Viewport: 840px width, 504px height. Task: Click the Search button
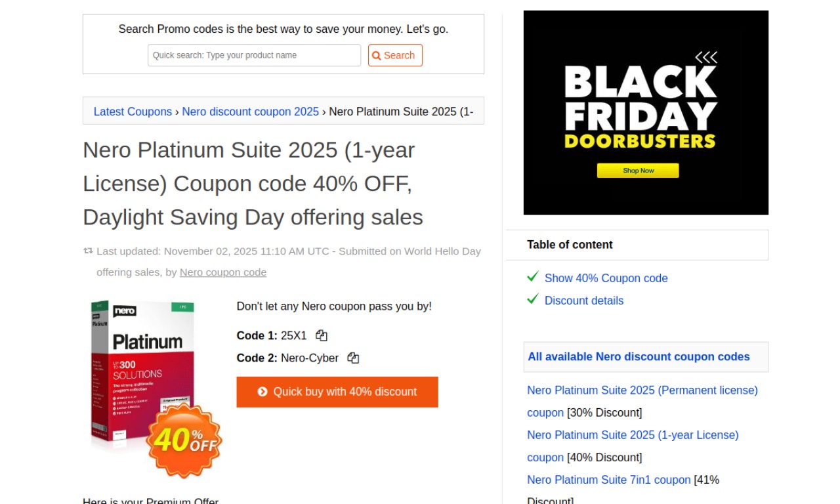(x=395, y=55)
